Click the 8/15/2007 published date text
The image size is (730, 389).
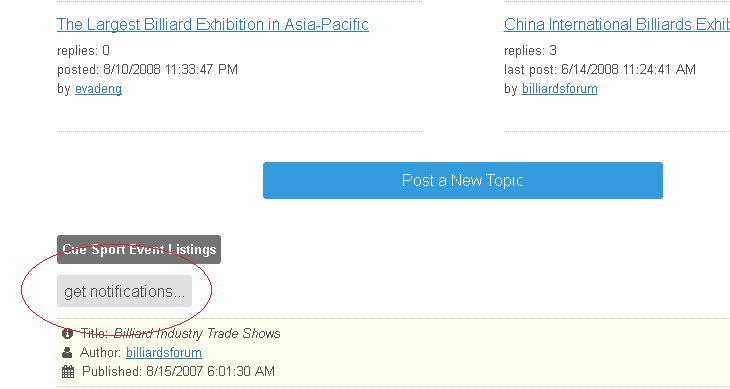click(210, 371)
